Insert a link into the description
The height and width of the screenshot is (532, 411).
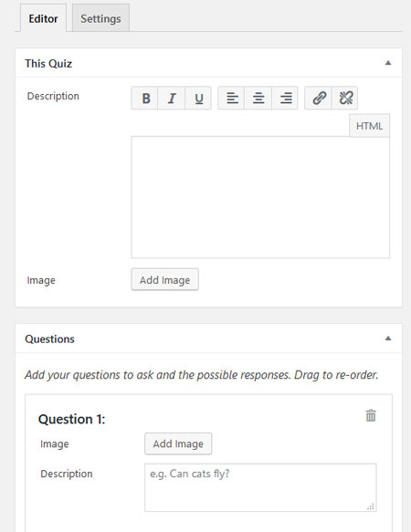[318, 98]
